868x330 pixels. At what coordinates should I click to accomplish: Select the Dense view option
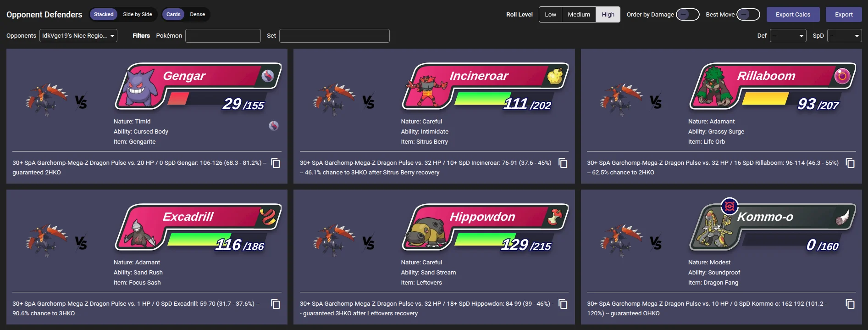click(x=198, y=14)
